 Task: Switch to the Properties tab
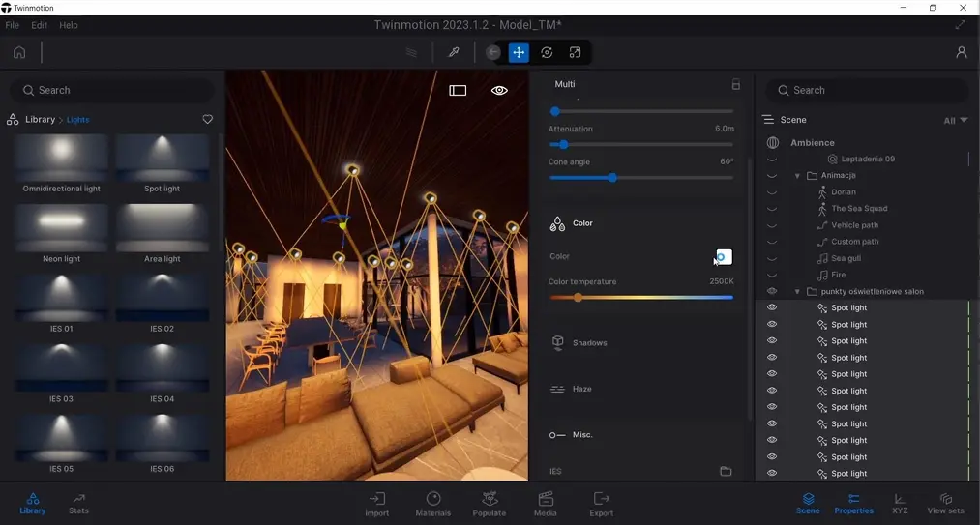point(853,504)
